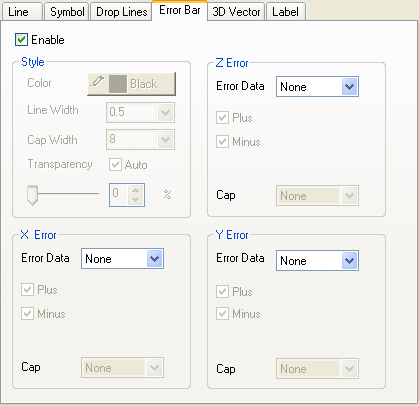
Task: Open the 3D Vector tab
Action: point(236,12)
